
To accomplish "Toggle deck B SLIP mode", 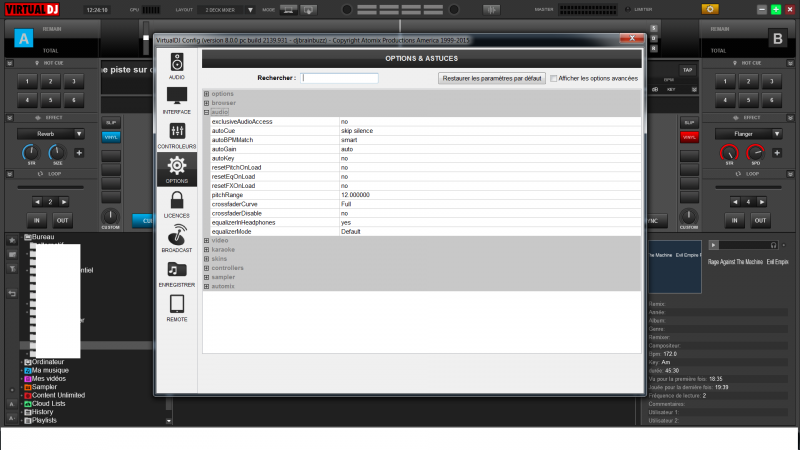I will pyautogui.click(x=689, y=122).
